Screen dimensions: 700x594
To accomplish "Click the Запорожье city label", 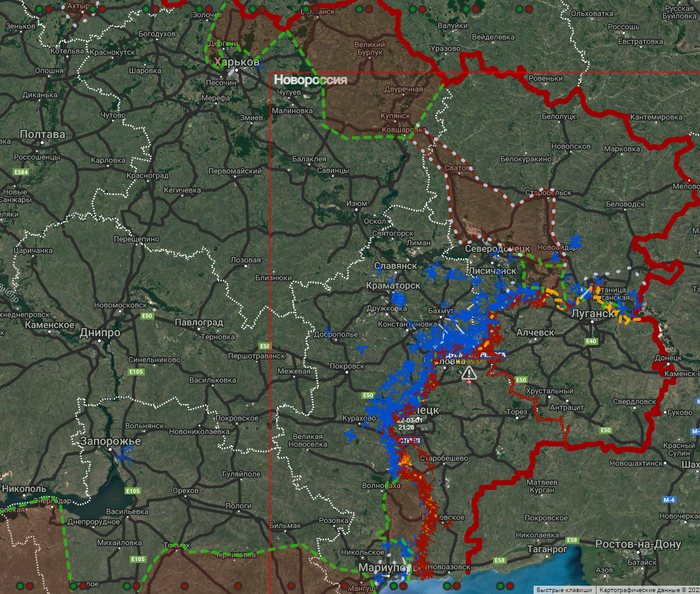I will 110,441.
